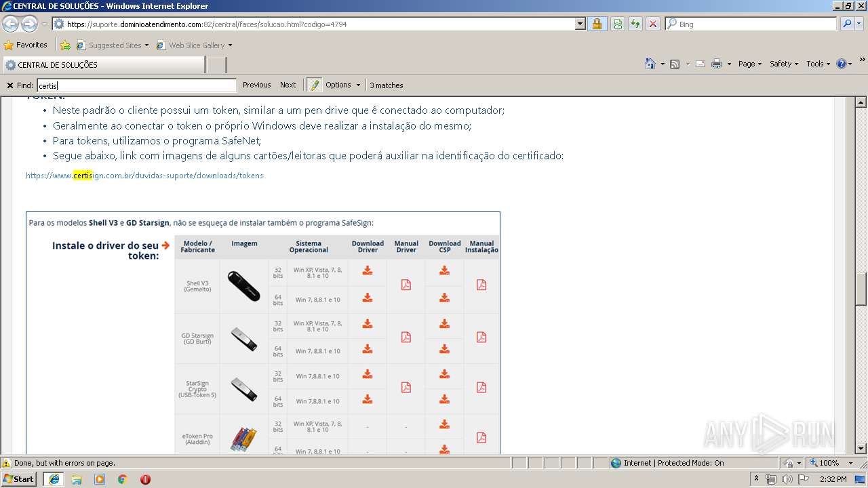Toggle the highlight matches pencil icon
This screenshot has height=488, width=868.
tap(314, 85)
